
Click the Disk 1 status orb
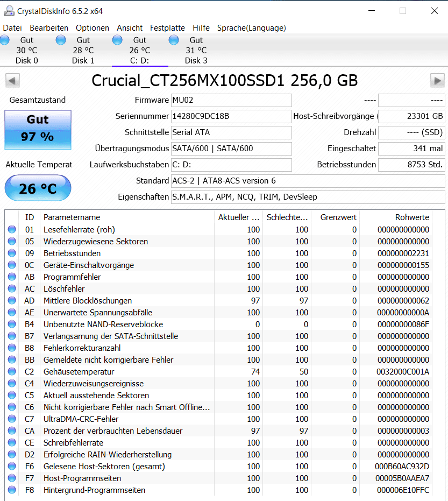[x=61, y=40]
